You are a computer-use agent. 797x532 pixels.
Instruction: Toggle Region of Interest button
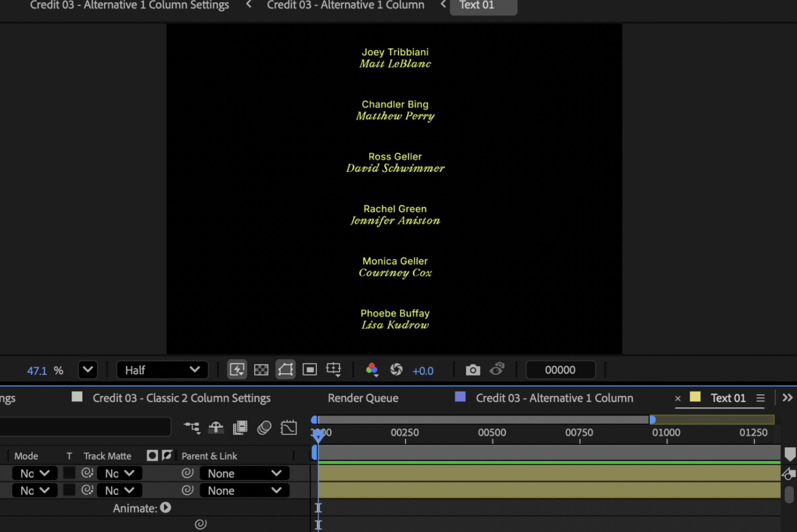tap(309, 370)
